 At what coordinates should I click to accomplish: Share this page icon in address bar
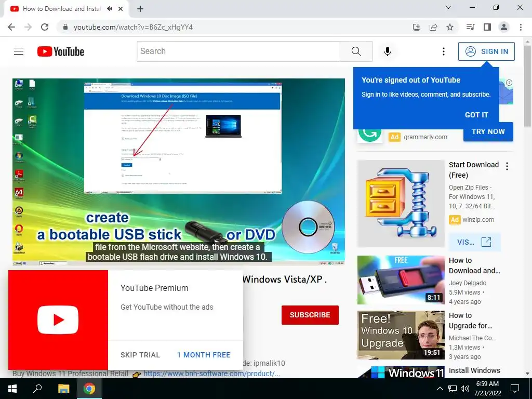[x=433, y=27]
